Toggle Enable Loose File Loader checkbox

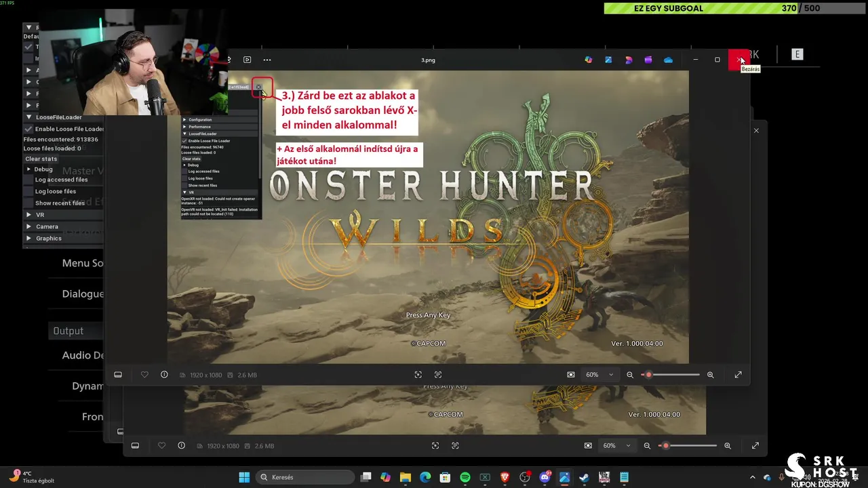(28, 129)
